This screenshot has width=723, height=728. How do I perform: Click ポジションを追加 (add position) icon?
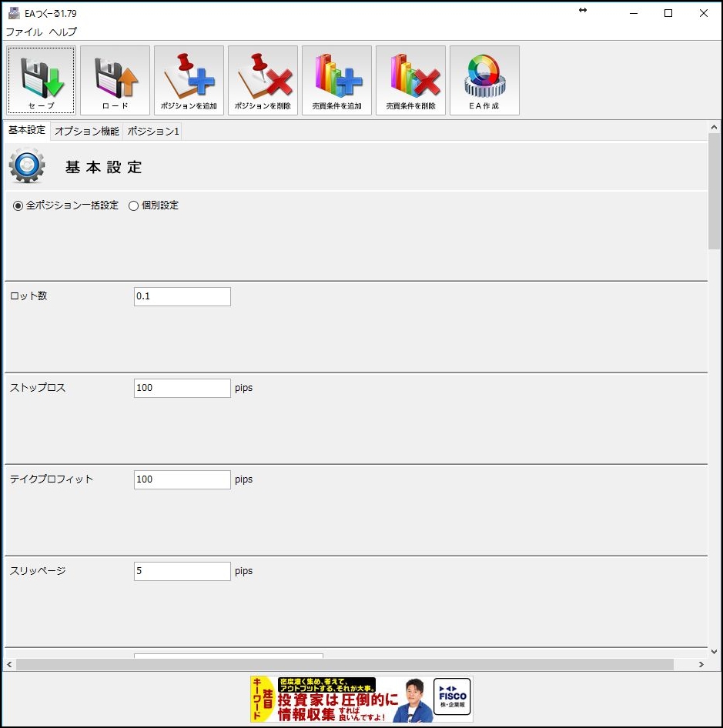(189, 80)
